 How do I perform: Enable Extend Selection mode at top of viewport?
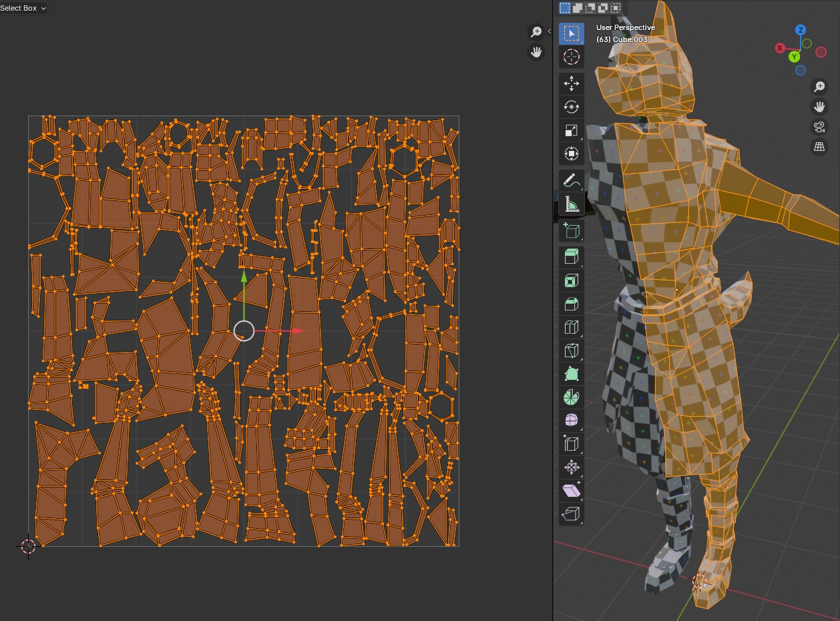click(x=578, y=8)
